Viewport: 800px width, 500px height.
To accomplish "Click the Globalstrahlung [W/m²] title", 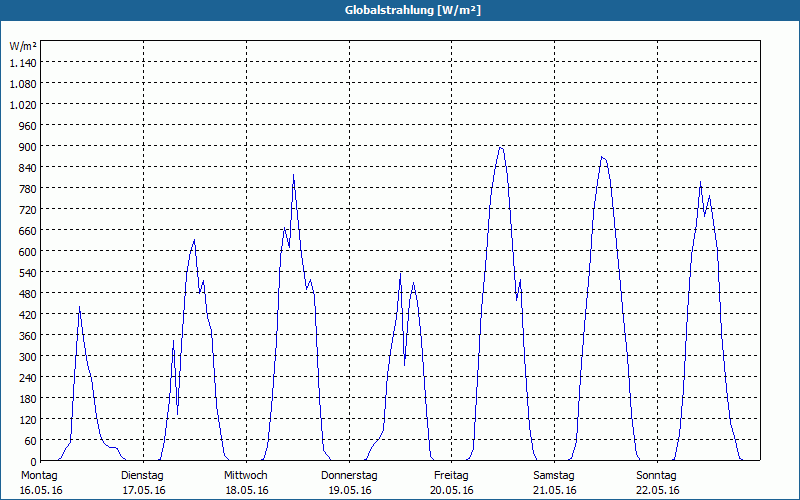I will click(413, 10).
